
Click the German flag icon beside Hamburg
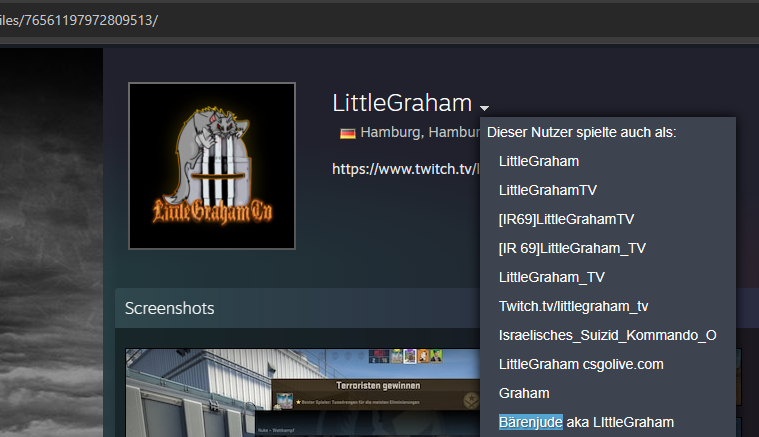348,133
